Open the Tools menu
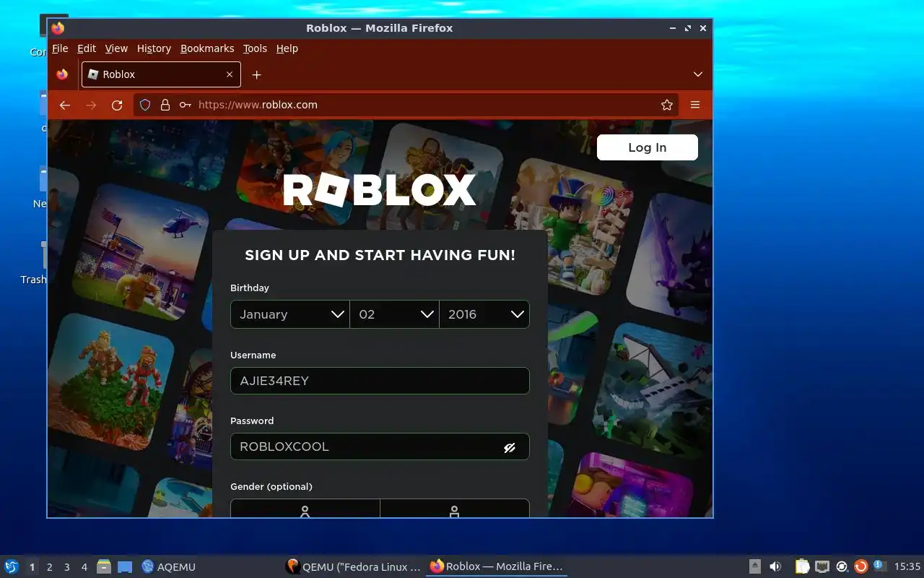This screenshot has height=578, width=924. [x=255, y=48]
